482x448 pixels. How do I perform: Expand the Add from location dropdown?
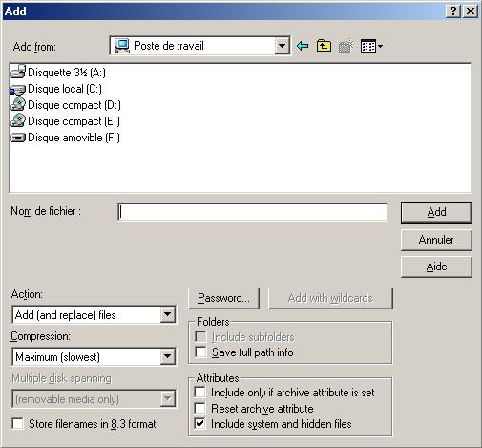(282, 46)
